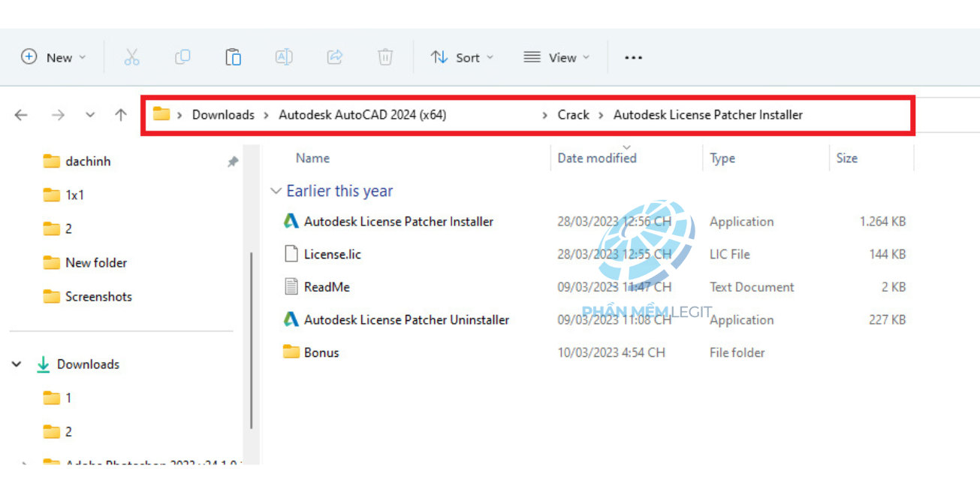Click the Delete trash can icon

[385, 57]
